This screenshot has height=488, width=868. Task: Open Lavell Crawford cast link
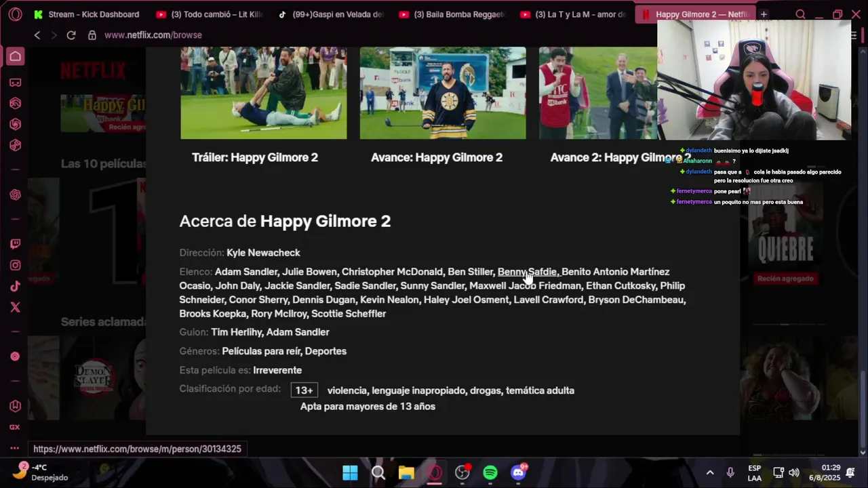pos(548,300)
